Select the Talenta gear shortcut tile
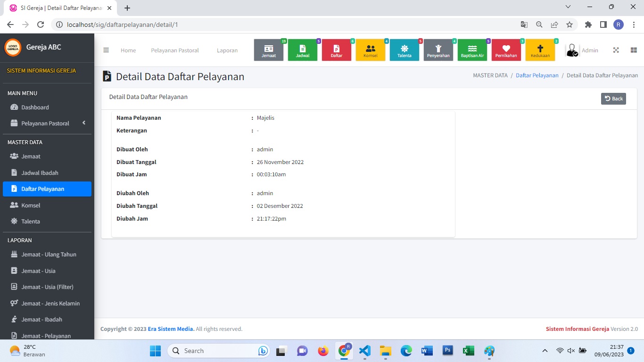644x362 pixels. (x=405, y=50)
